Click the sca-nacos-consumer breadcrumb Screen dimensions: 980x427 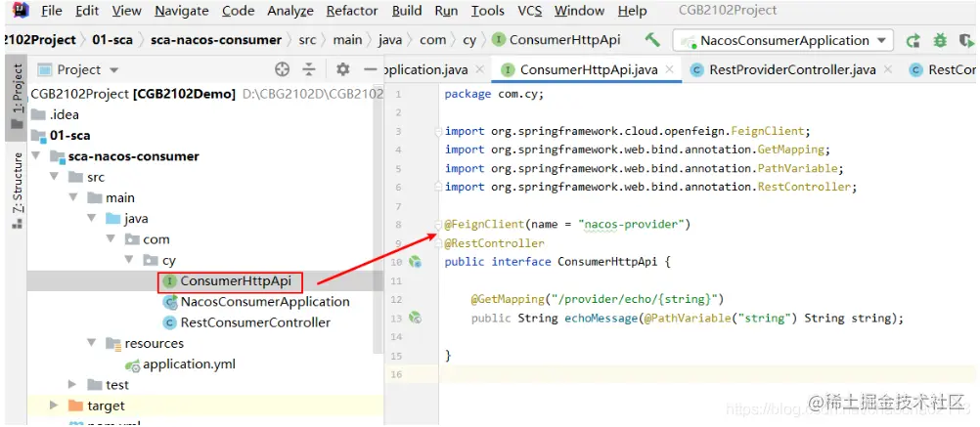[215, 40]
